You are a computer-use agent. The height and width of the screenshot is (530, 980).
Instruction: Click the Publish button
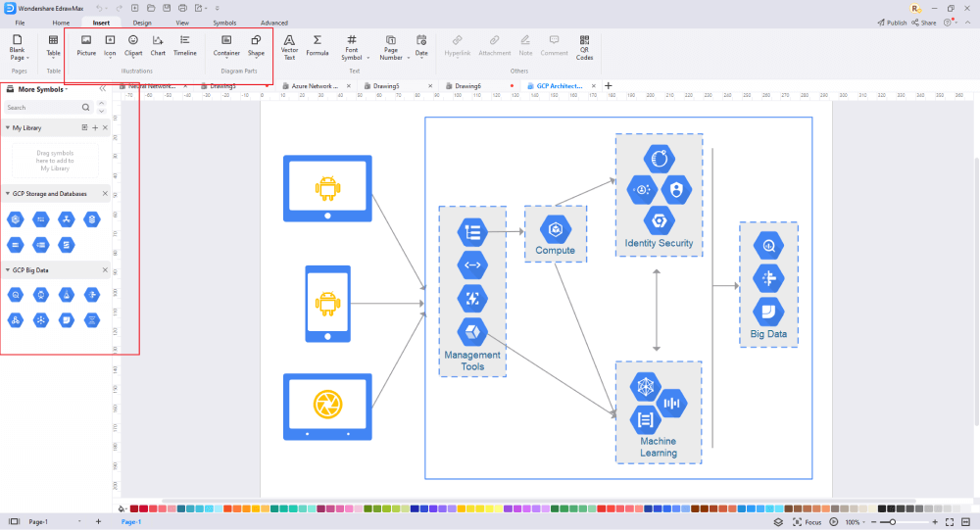point(892,23)
